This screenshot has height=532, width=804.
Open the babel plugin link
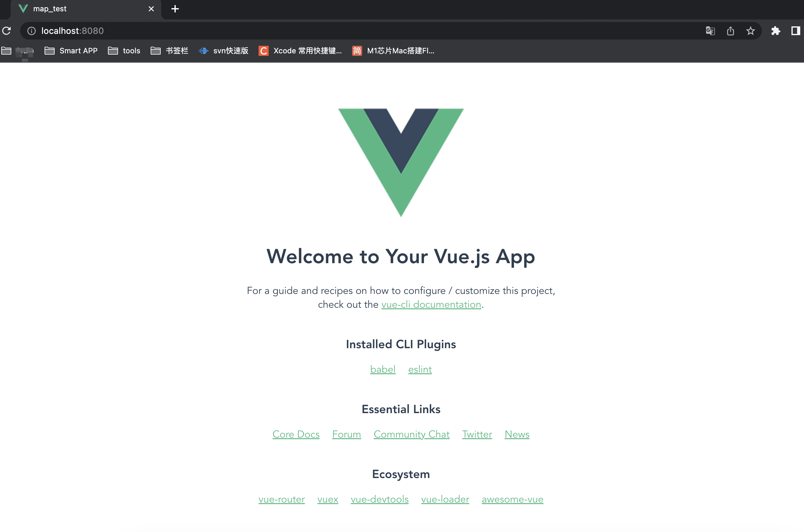point(383,369)
